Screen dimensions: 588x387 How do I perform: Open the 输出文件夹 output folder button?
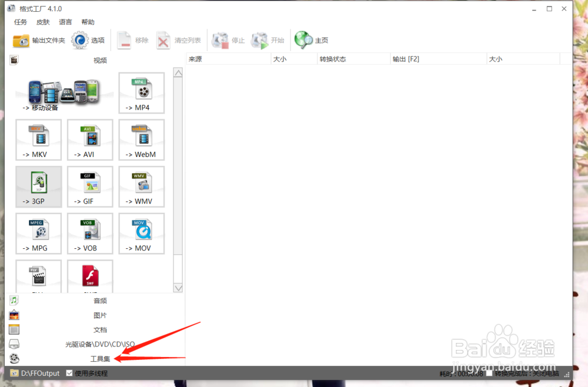pyautogui.click(x=39, y=40)
